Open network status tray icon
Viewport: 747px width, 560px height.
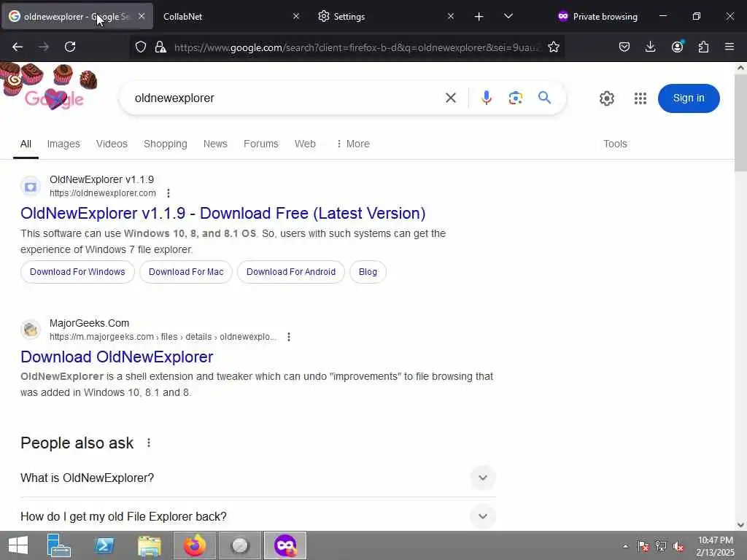click(x=661, y=546)
